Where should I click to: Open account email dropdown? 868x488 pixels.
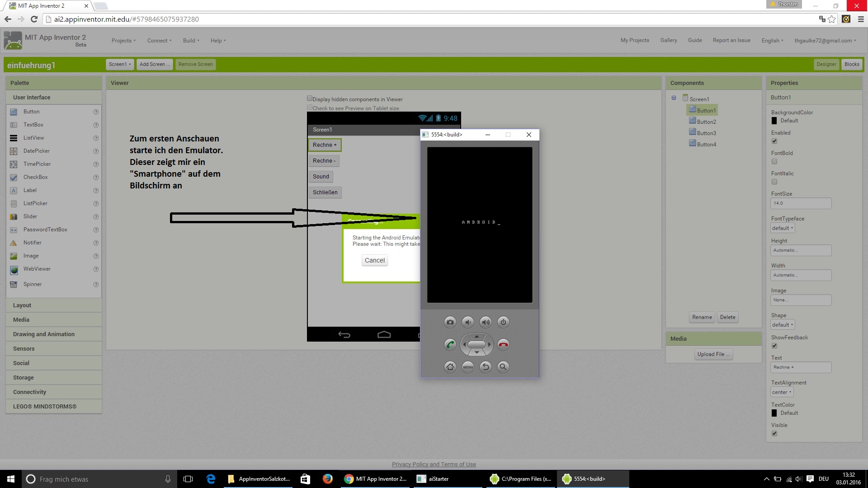[825, 41]
